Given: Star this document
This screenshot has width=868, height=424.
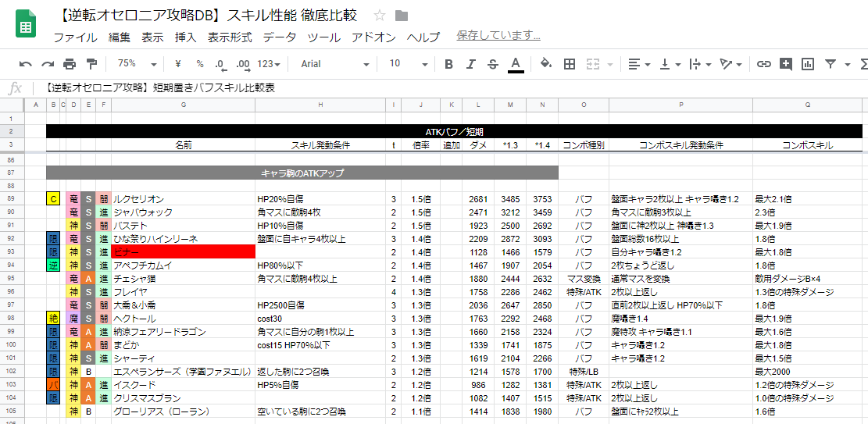Looking at the screenshot, I should click(x=379, y=15).
